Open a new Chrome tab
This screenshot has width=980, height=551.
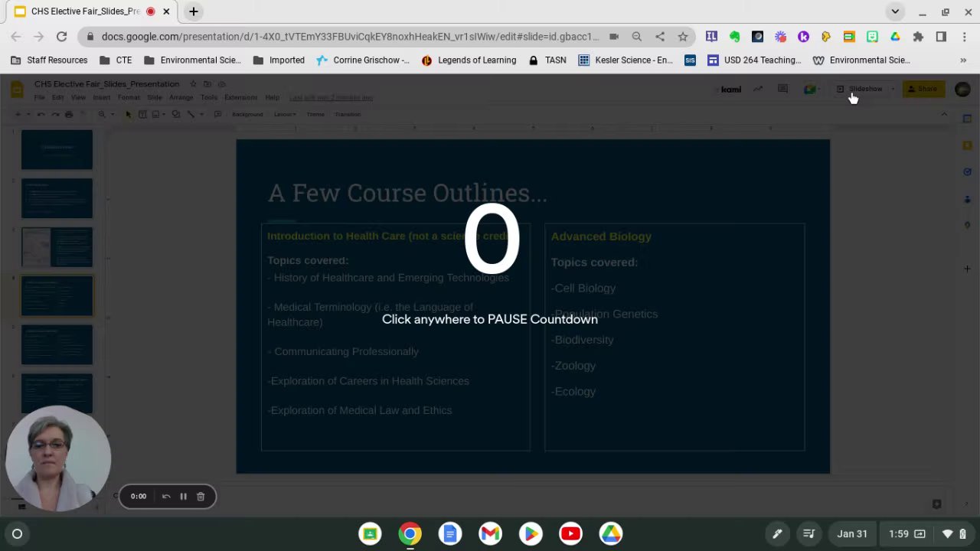click(x=194, y=11)
